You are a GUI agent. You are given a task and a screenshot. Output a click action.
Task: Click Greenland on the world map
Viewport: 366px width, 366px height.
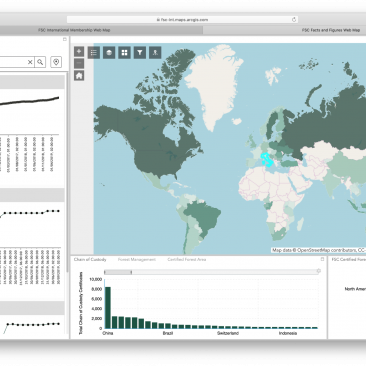pyautogui.click(x=213, y=83)
